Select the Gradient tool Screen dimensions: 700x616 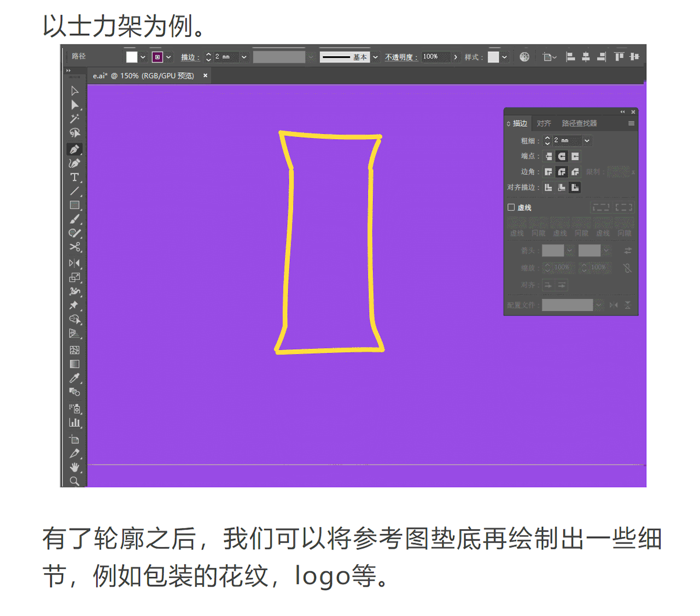[75, 364]
